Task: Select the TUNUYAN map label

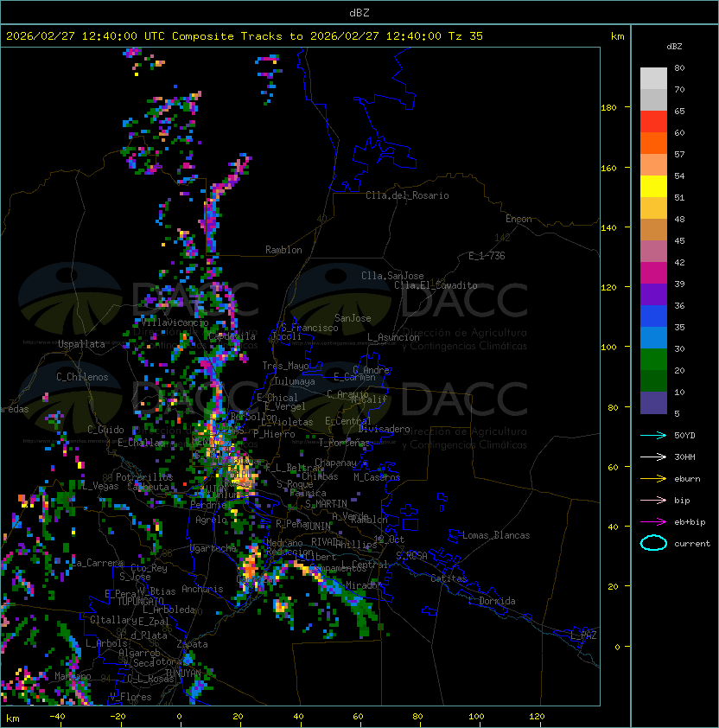Action: [x=183, y=673]
